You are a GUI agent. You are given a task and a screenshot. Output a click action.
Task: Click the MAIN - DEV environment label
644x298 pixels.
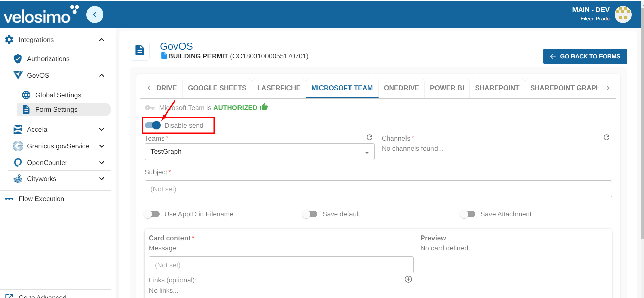591,10
